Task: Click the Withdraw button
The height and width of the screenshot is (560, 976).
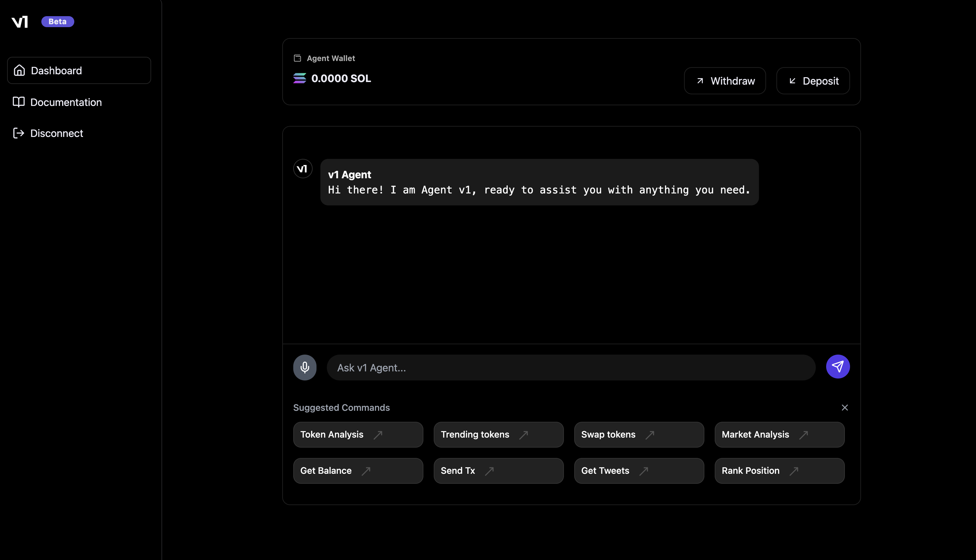Action: tap(724, 81)
